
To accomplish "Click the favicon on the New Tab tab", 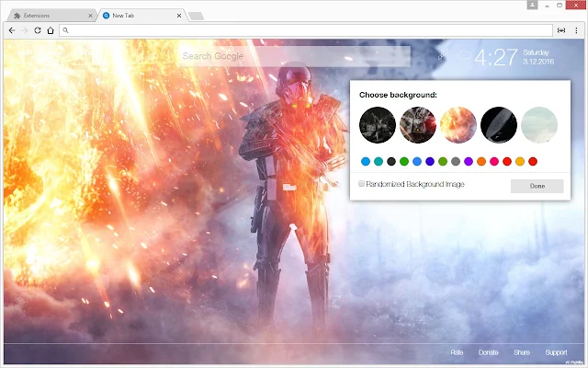I will pos(107,16).
